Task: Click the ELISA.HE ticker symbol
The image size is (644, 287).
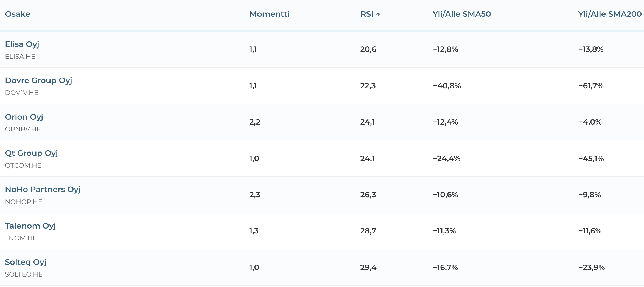Action: pyautogui.click(x=20, y=57)
